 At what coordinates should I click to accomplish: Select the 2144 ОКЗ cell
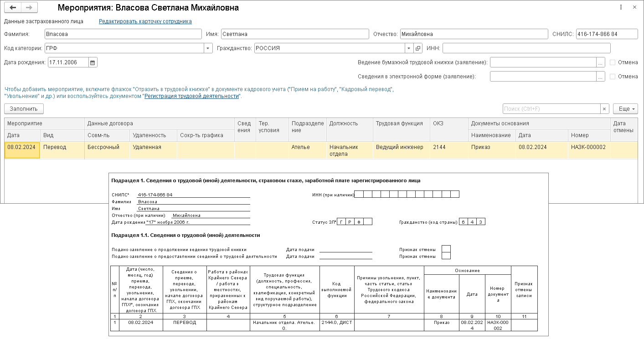click(449, 150)
